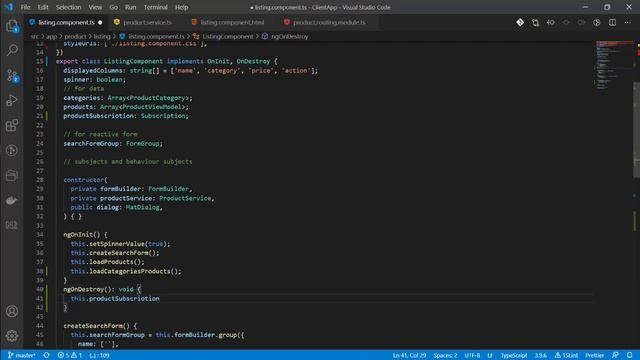Click the TSLint warning status item

point(566,355)
